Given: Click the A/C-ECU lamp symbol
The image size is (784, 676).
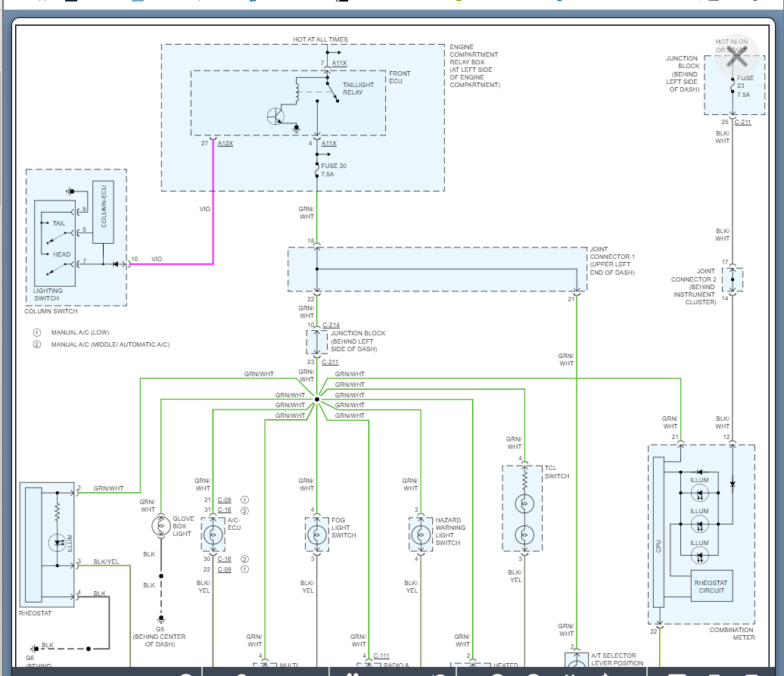Looking at the screenshot, I should point(213,534).
